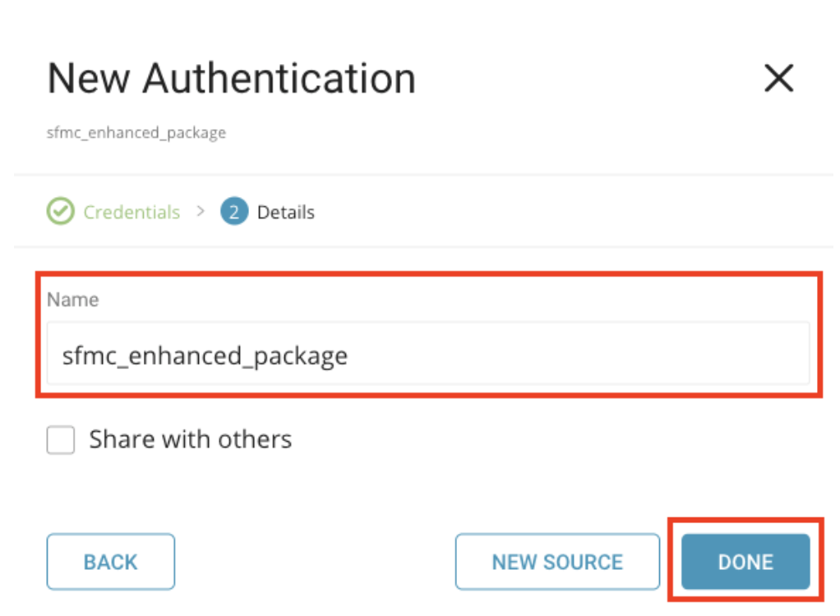This screenshot has height=616, width=840.
Task: Click the 'Share with others' label text
Action: point(190,439)
